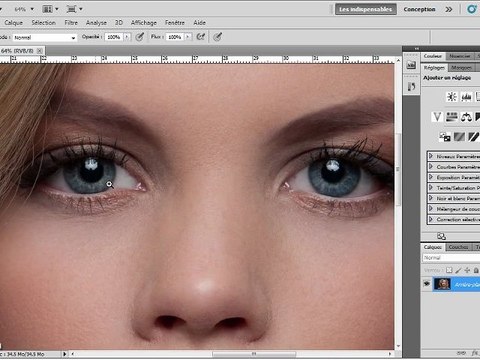This screenshot has height=360, width=480.
Task: Click the link layers icon at panel bottom
Action: [461, 353]
